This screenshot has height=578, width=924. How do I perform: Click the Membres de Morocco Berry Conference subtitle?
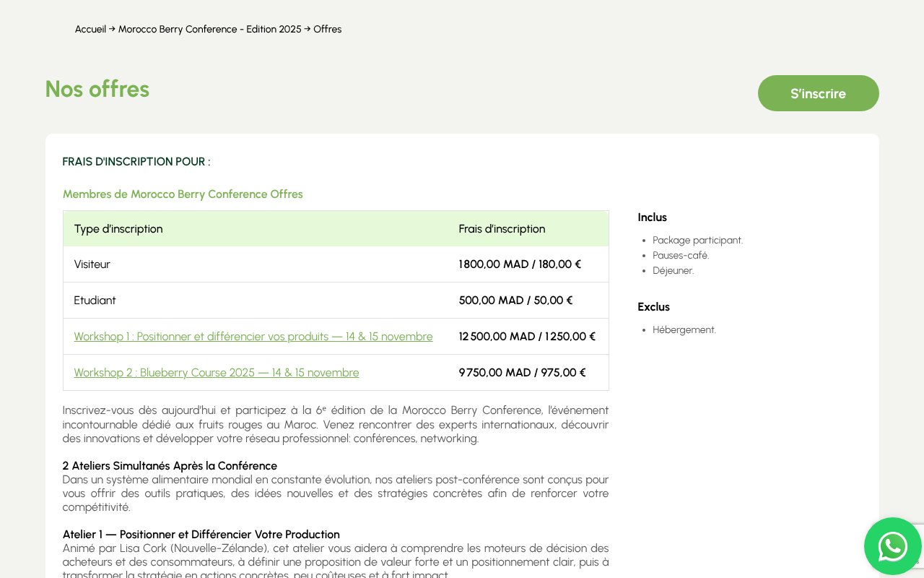(x=183, y=194)
